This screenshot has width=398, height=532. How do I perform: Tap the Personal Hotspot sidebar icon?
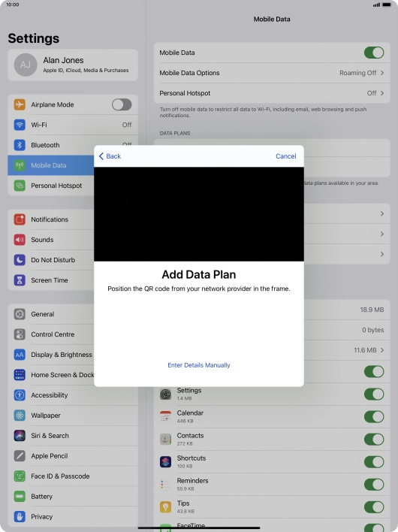[x=20, y=186]
